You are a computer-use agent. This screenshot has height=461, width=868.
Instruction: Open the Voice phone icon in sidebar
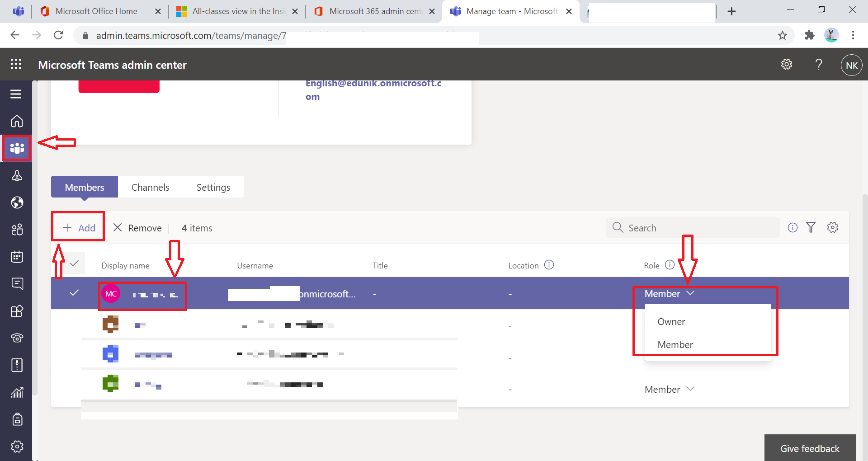coord(17,338)
